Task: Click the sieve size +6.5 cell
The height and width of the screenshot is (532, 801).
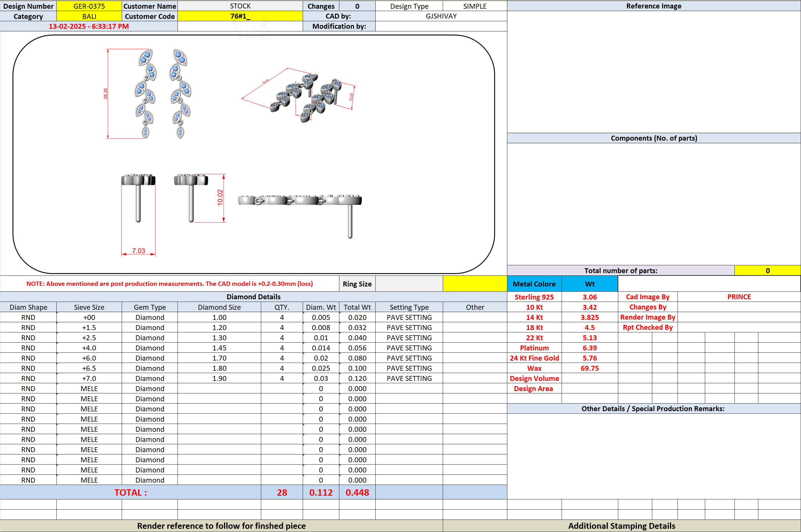Action: point(89,368)
